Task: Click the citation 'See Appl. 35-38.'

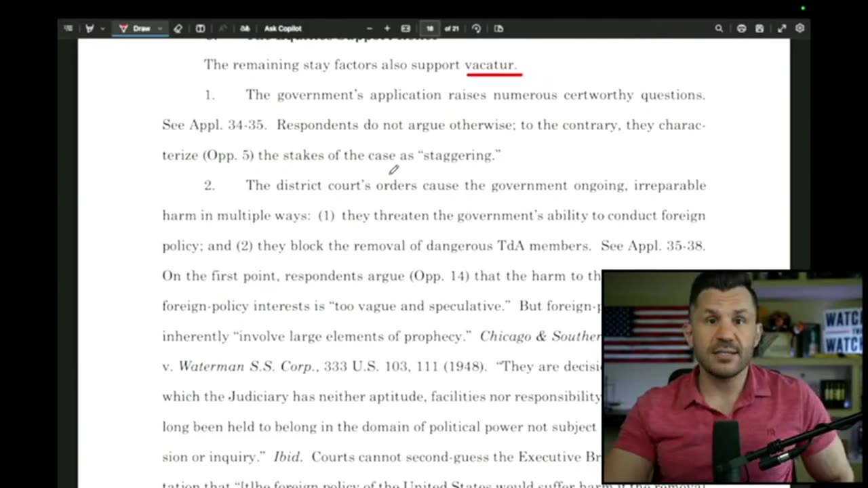Action: click(x=653, y=245)
